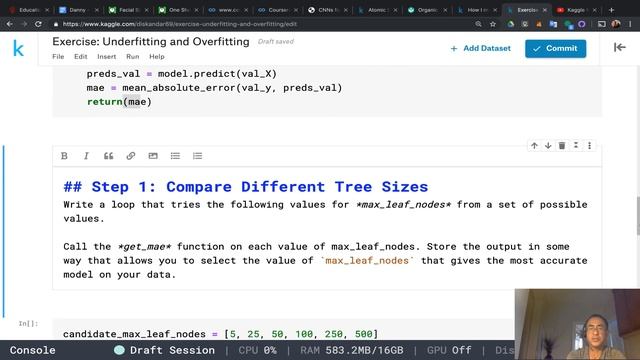Switch to the Atomic browser tab
The image size is (640, 360).
[376, 10]
